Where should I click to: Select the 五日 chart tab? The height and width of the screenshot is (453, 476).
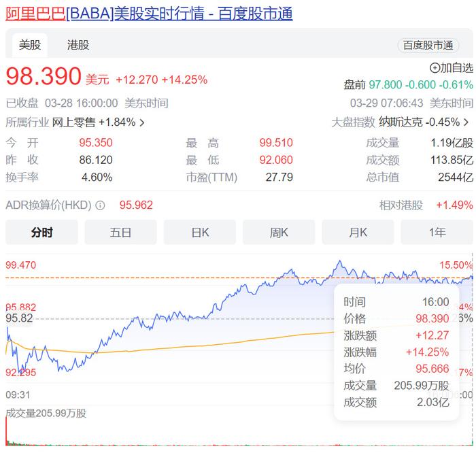pyautogui.click(x=121, y=232)
